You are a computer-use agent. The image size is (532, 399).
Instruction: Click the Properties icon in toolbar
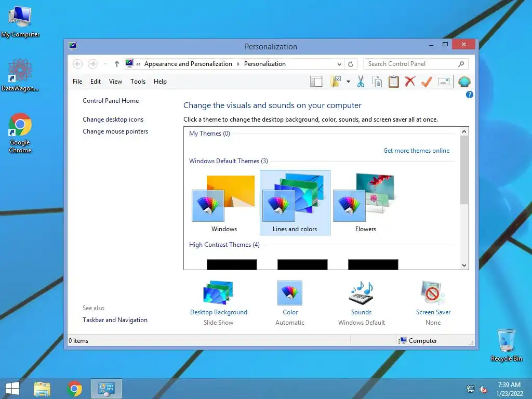(x=444, y=82)
